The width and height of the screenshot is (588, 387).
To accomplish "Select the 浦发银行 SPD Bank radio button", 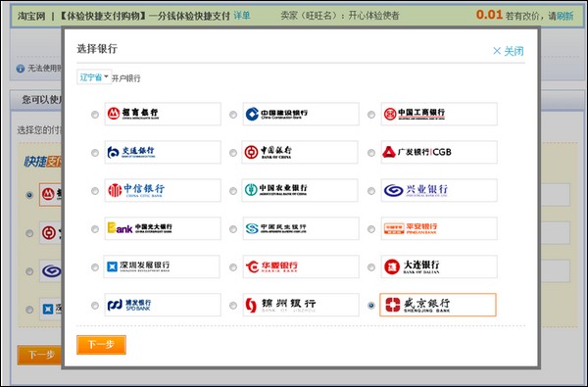I will (x=95, y=306).
